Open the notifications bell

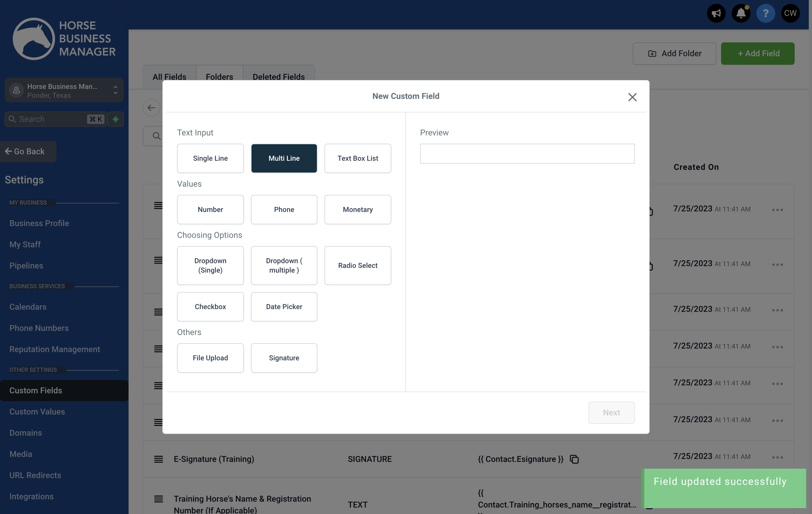click(x=741, y=13)
